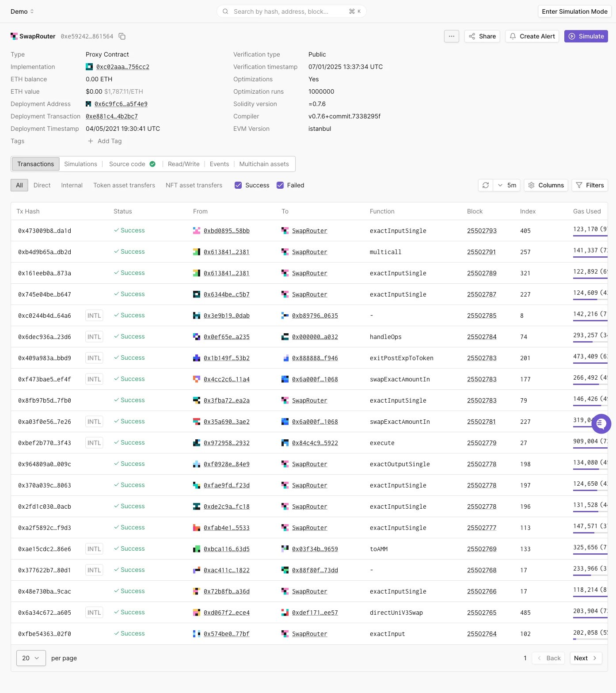Viewport: 616px width, 693px height.
Task: Focus the search by hash input field
Action: [292, 11]
